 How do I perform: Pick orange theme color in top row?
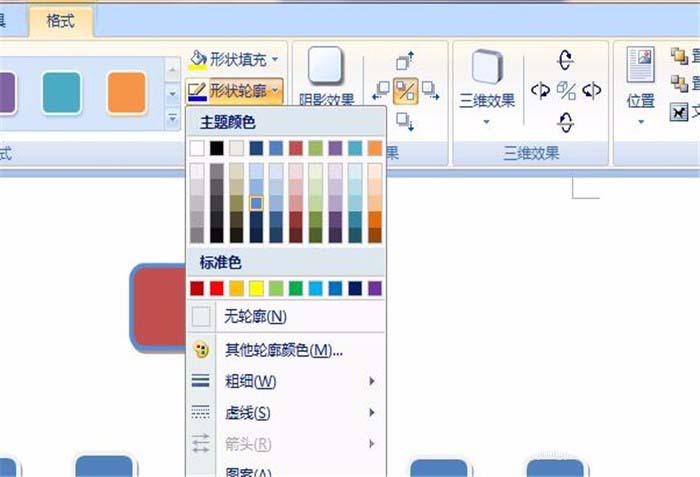pyautogui.click(x=375, y=148)
